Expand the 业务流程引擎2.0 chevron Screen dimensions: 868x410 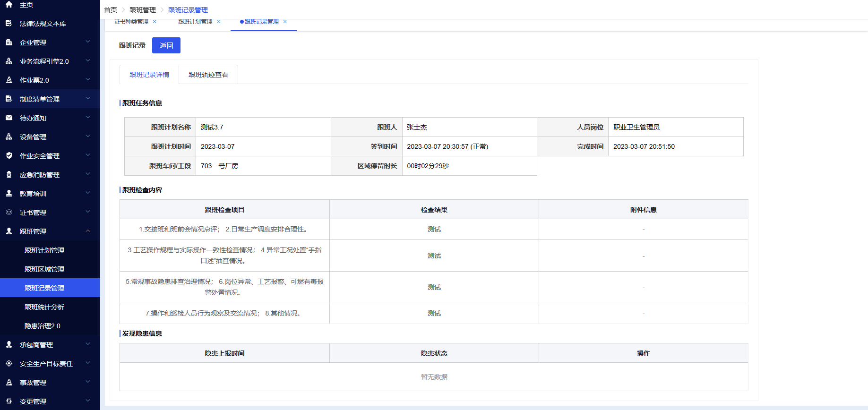(88, 60)
